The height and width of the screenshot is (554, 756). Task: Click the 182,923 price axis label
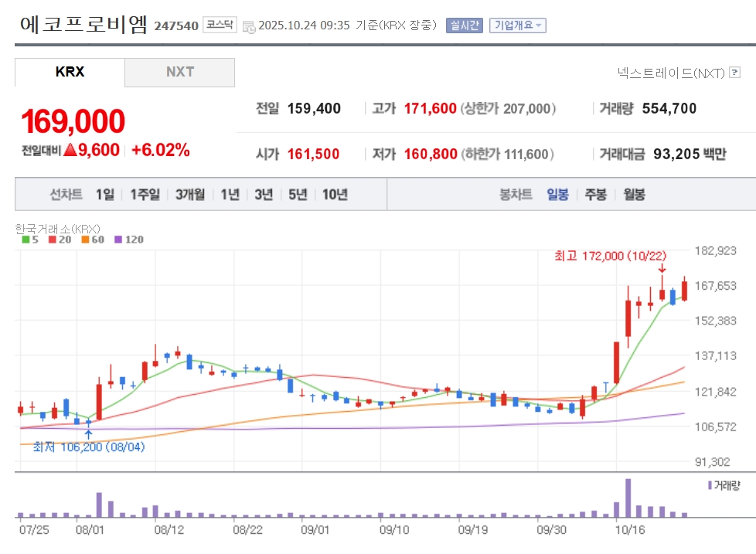pos(716,250)
